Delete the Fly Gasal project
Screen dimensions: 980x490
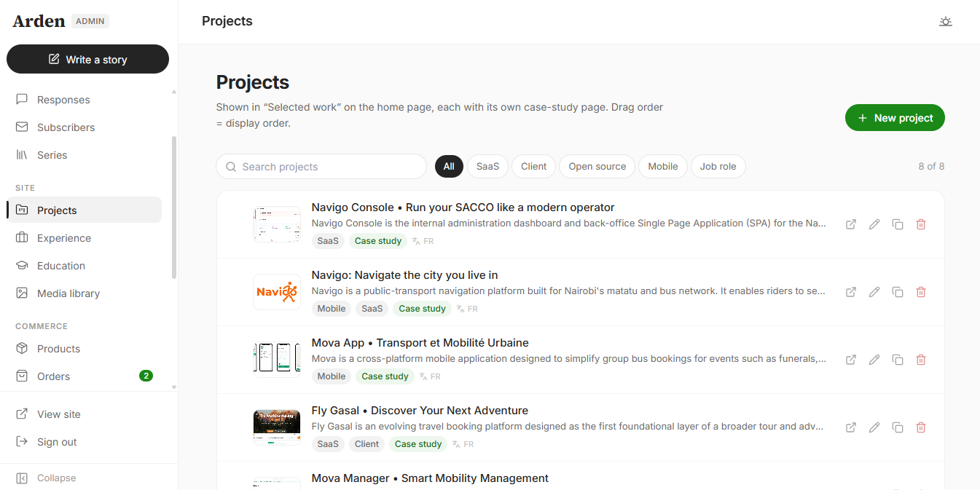pos(921,427)
